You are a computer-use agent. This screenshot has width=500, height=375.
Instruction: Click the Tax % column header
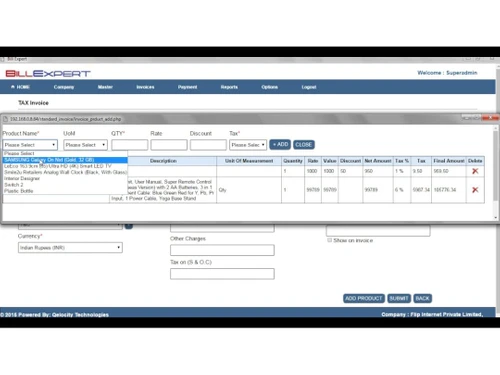point(402,161)
